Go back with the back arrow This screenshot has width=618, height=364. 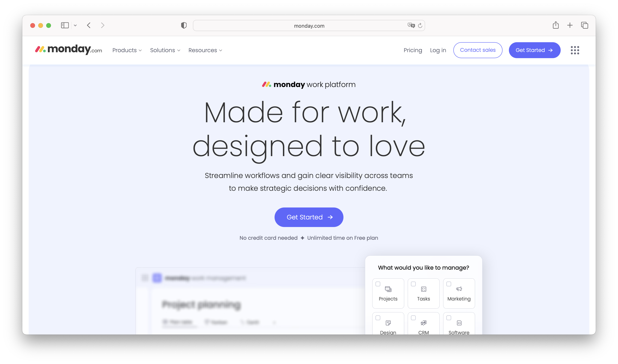(89, 25)
